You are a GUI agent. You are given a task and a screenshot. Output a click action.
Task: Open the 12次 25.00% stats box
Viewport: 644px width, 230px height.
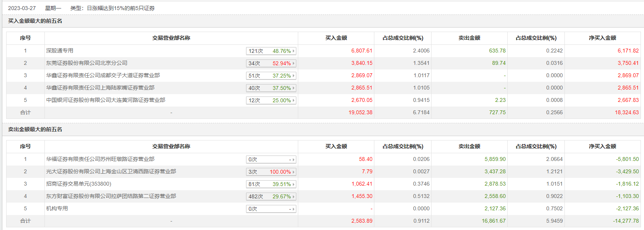click(271, 100)
